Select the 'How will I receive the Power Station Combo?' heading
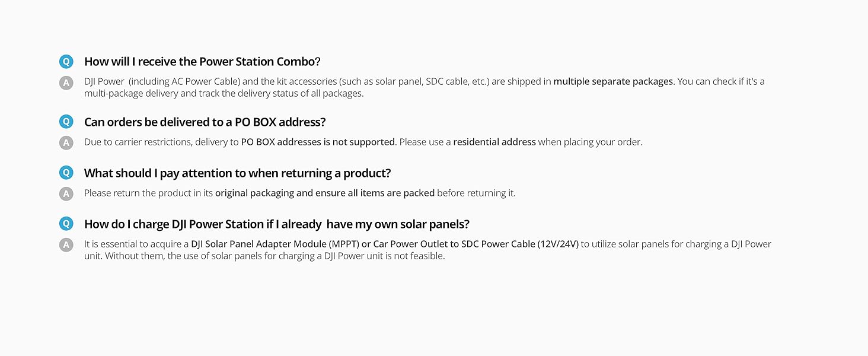This screenshot has height=356, width=868. 202,62
